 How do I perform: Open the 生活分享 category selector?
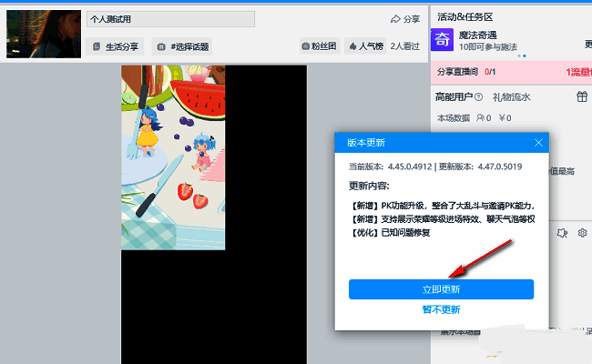(115, 46)
